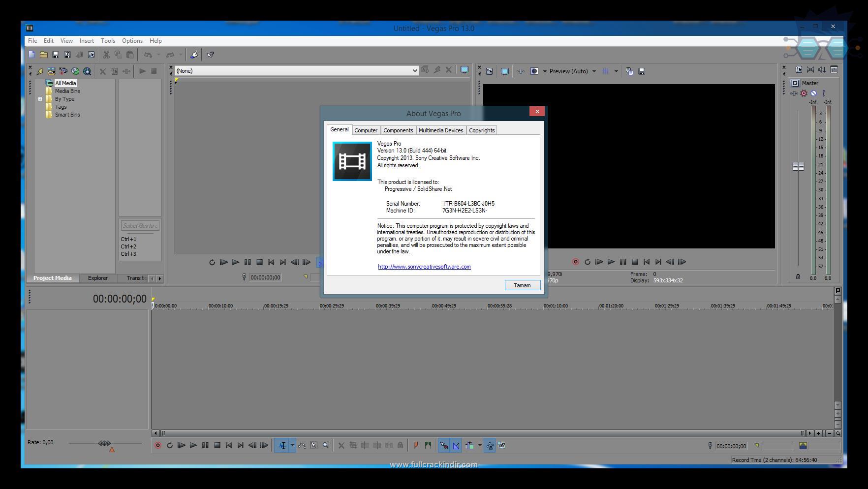Click the Import Media lightning icon
Image resolution: width=868 pixels, height=489 pixels.
pos(40,71)
